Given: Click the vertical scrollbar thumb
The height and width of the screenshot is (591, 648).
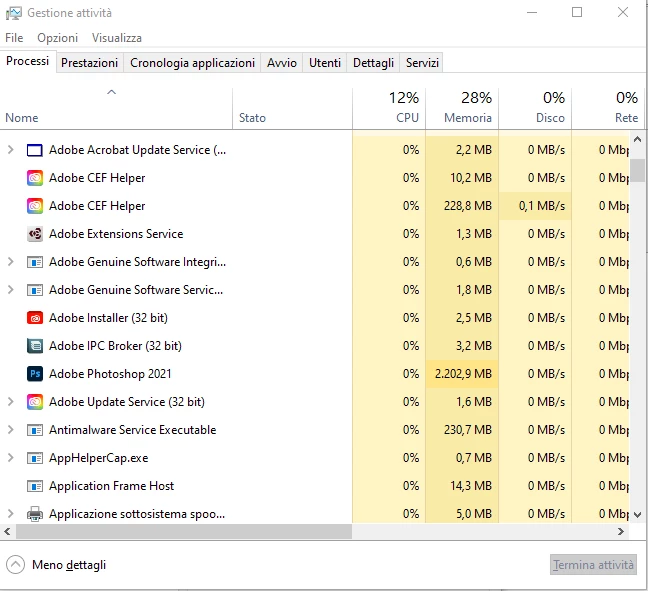Looking at the screenshot, I should point(637,170).
